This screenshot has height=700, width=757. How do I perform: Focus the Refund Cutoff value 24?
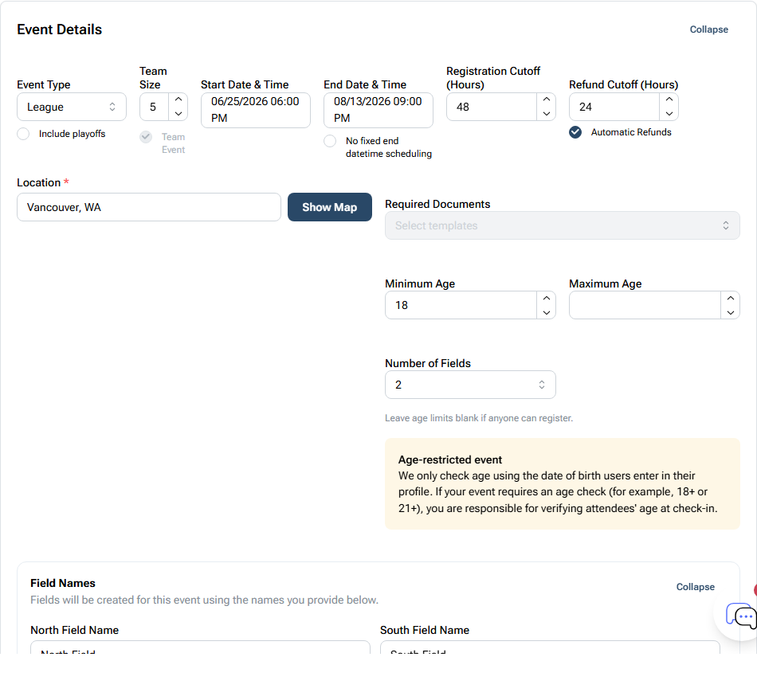pos(614,107)
